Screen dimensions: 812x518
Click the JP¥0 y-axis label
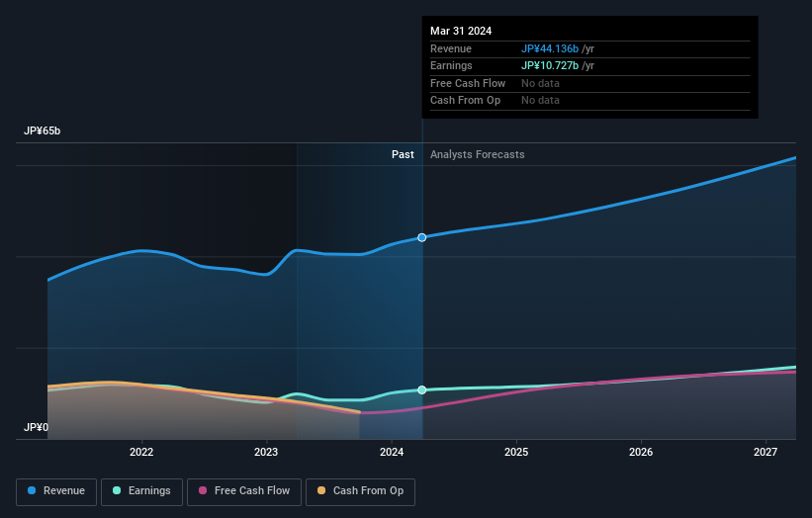(x=36, y=427)
